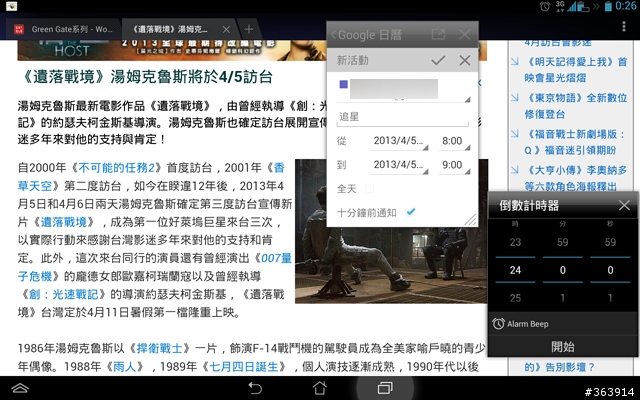Open the 七月四日誕生 link
640x400 pixels.
point(244,367)
